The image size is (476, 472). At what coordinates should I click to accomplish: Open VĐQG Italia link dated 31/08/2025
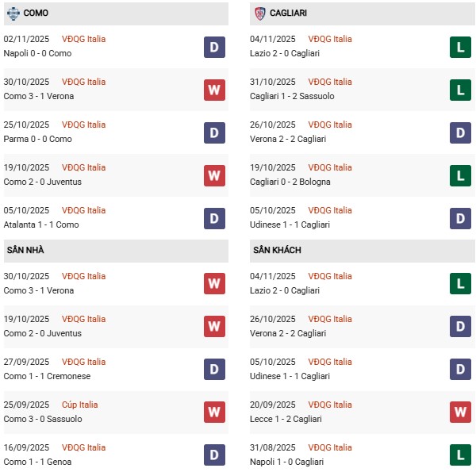coord(331,447)
